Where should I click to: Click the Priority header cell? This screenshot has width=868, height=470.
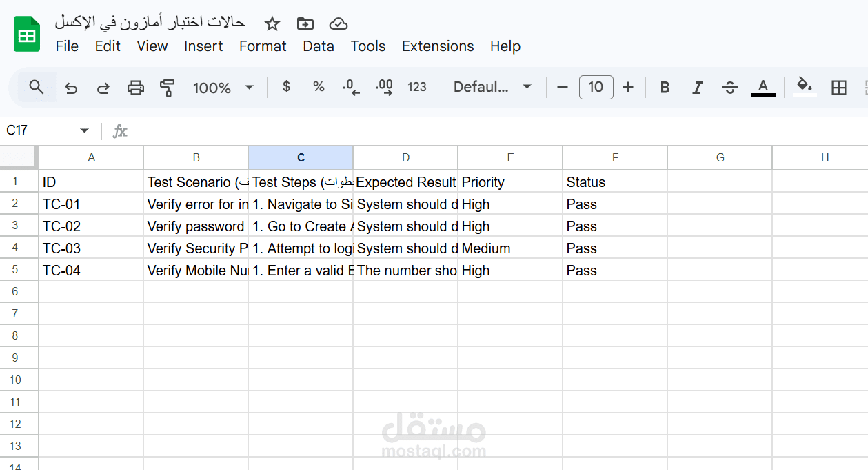(510, 182)
